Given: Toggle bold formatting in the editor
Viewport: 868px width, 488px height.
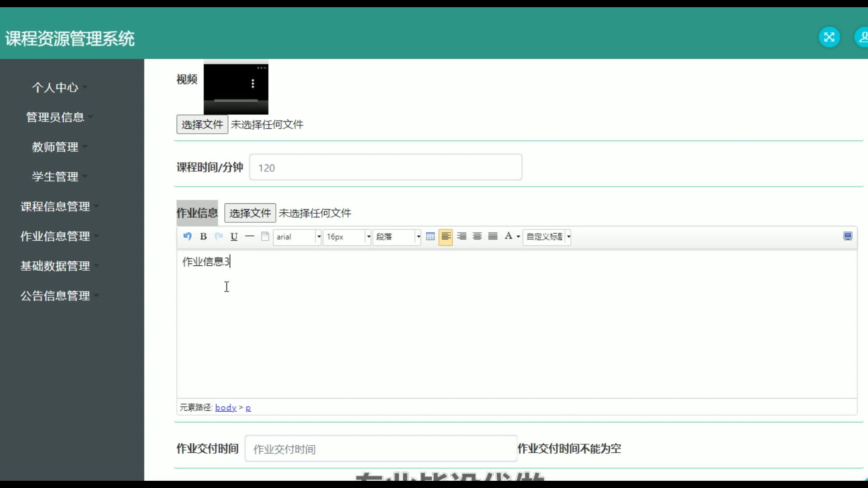Looking at the screenshot, I should click(203, 236).
